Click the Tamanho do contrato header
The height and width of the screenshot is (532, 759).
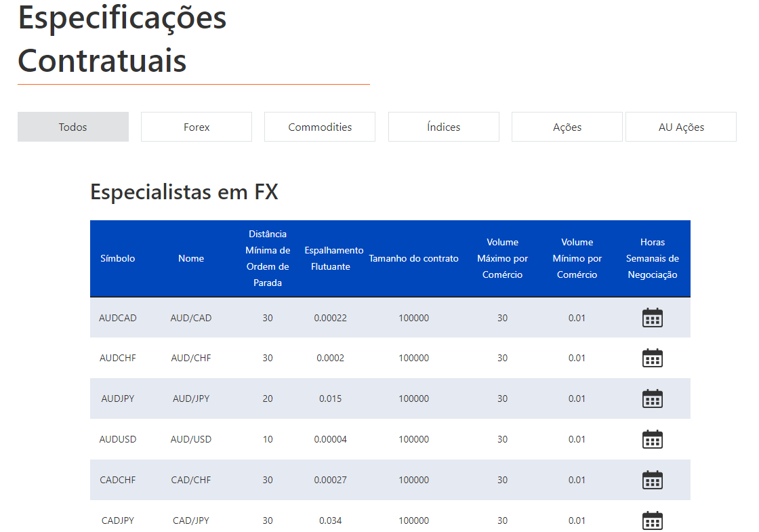[x=413, y=258]
